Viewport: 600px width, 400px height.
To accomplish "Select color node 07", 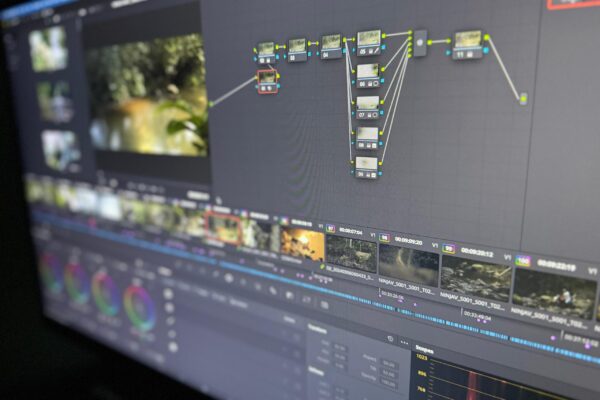I will pos(368,104).
